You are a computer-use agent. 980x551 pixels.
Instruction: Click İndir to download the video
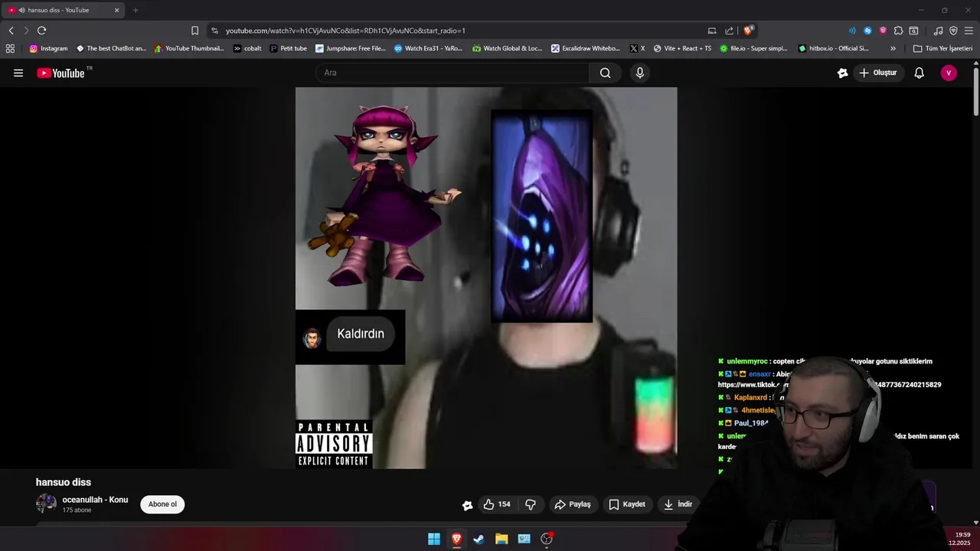click(x=678, y=504)
